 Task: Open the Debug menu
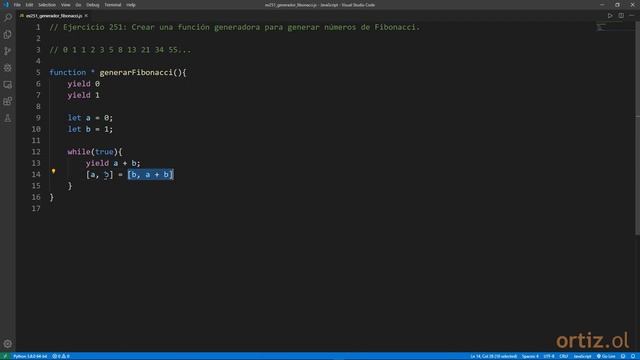click(93, 5)
